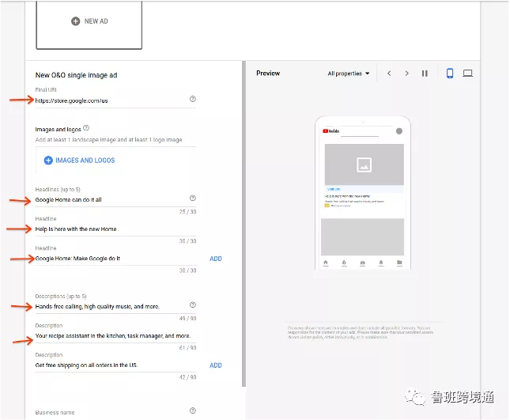This screenshot has width=510, height=420.
Task: Go to next ad preview
Action: tap(406, 74)
